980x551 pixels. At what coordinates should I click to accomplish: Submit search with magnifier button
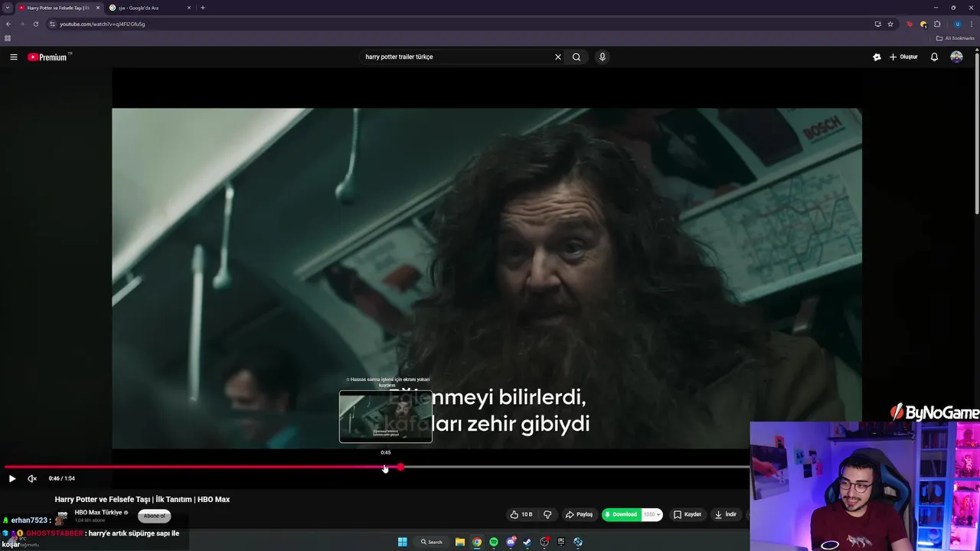pyautogui.click(x=577, y=57)
